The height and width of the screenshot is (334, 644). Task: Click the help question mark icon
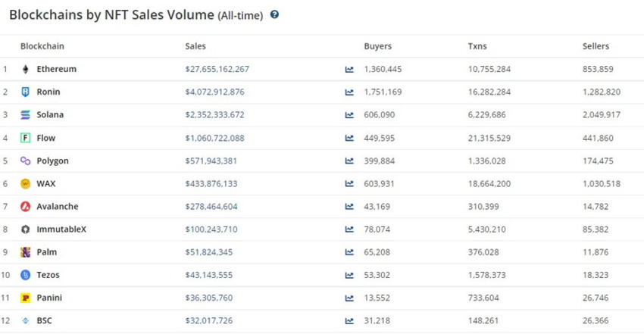click(274, 15)
